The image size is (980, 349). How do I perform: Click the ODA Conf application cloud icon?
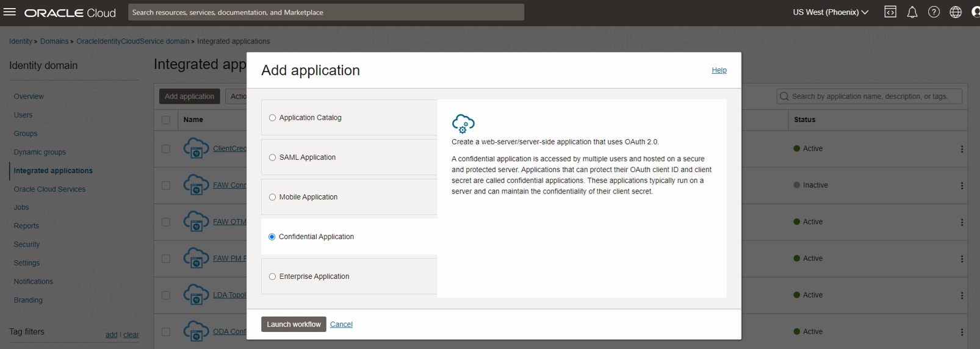[196, 331]
